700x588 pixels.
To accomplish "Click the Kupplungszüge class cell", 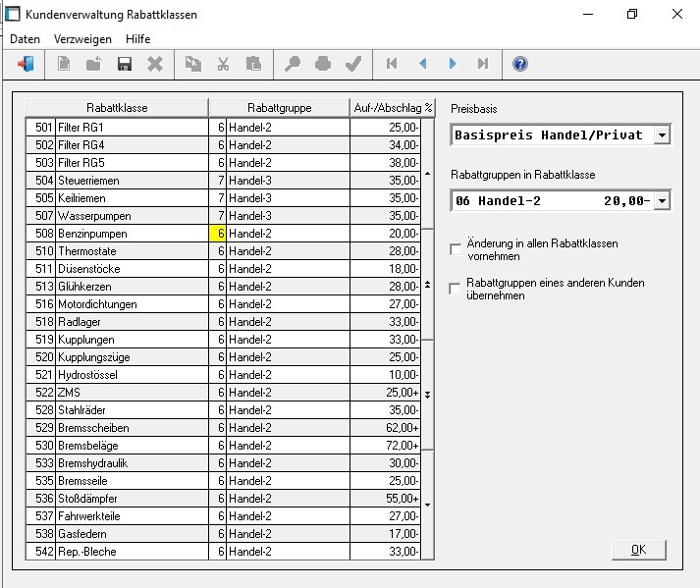I will [x=132, y=357].
